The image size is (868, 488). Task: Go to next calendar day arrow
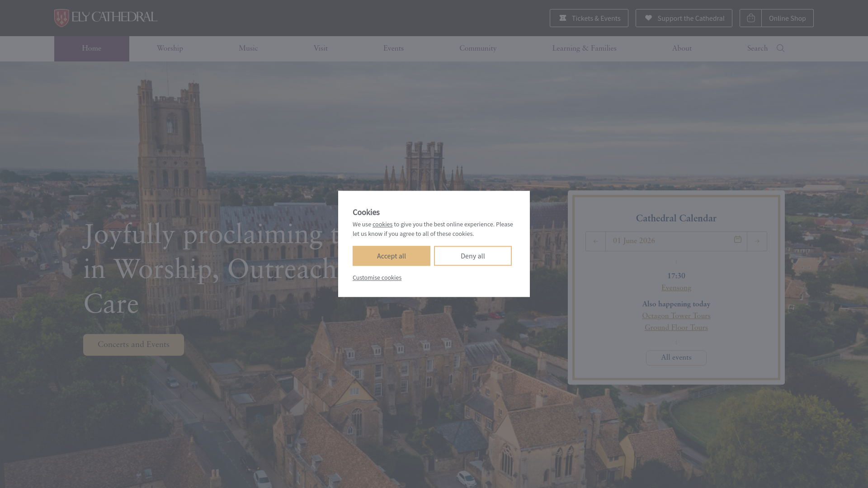tap(757, 241)
